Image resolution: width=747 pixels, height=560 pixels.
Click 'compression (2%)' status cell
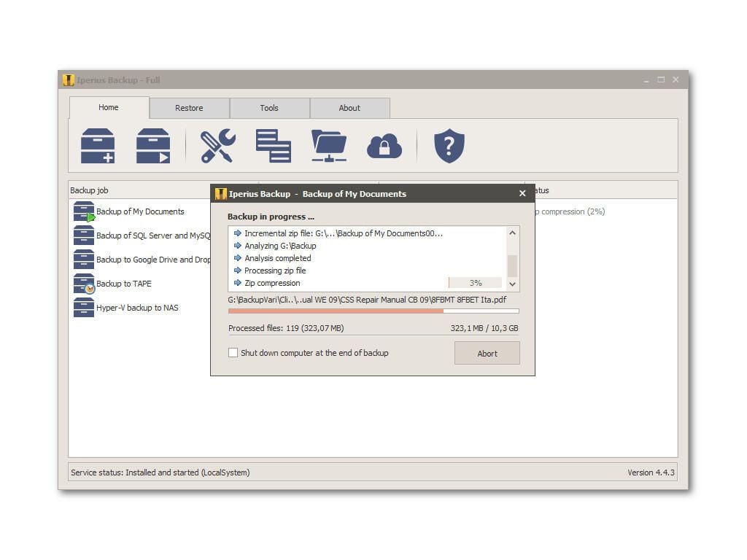[x=570, y=211]
